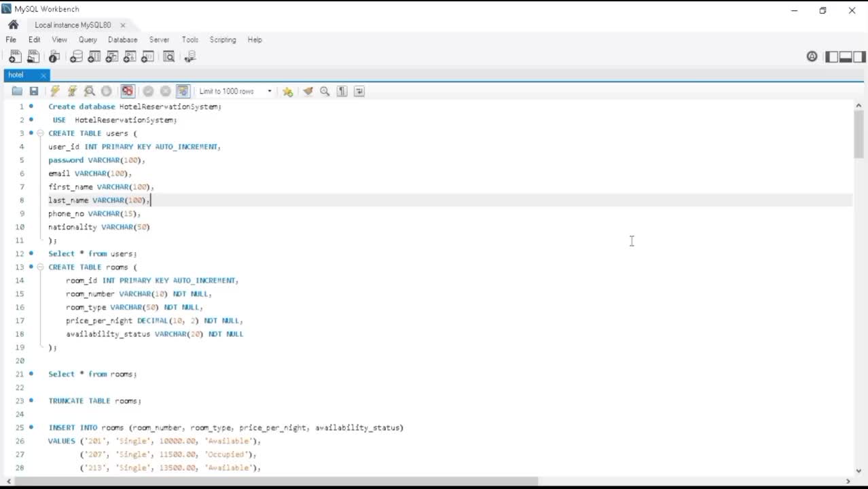Screen dimensions: 868x489
Task: Run explain plan with the magnifier-lightning icon
Action: tap(89, 91)
